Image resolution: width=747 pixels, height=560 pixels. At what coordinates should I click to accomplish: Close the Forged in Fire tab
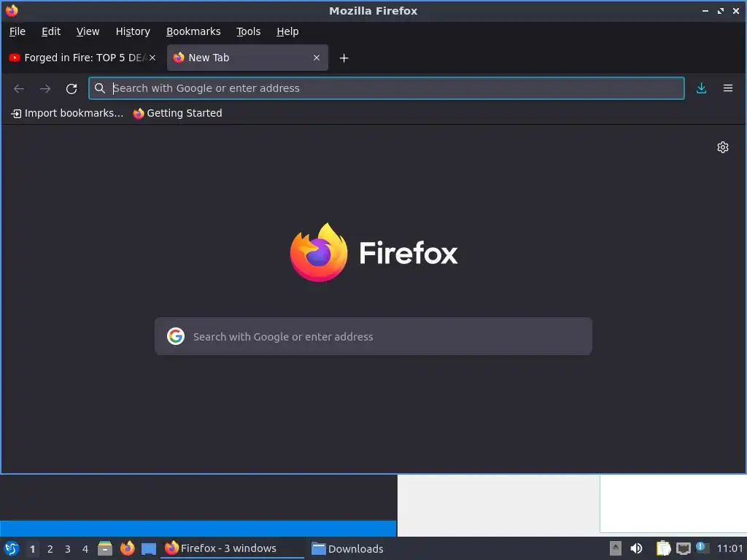point(152,58)
